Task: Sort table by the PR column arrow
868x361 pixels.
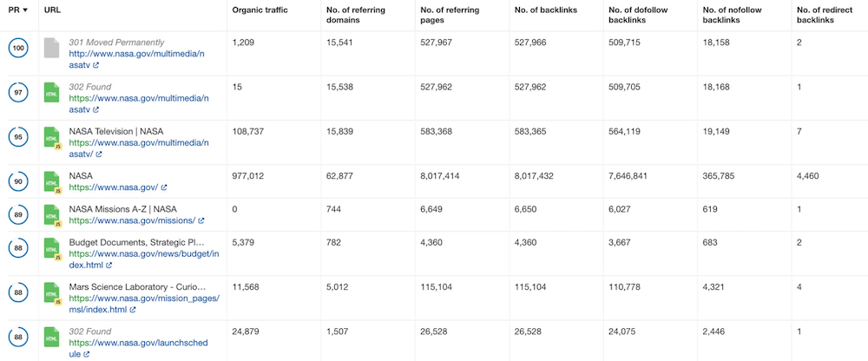Action: pyautogui.click(x=24, y=10)
